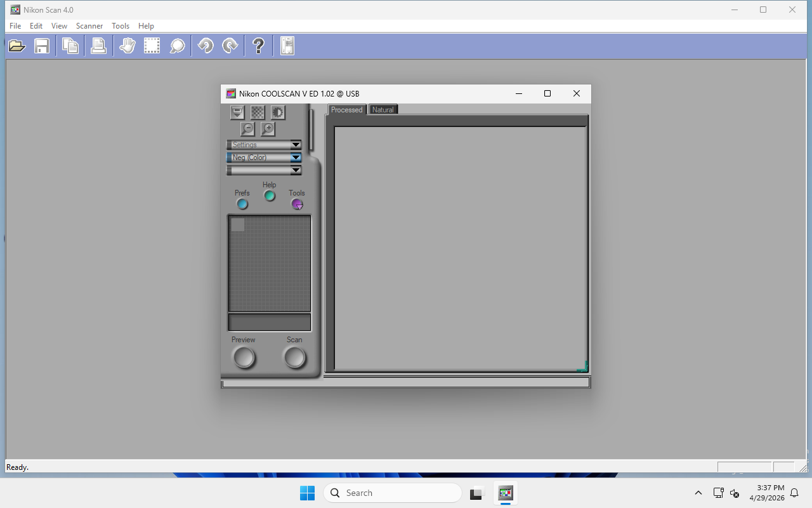Click the checkered autofocus button
812x508 pixels.
[258, 112]
